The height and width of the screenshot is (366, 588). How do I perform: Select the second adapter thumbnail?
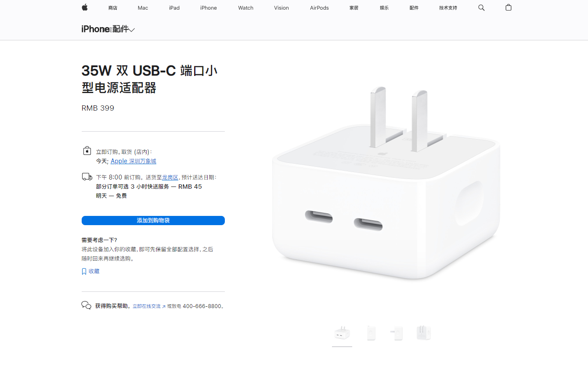coord(371,334)
